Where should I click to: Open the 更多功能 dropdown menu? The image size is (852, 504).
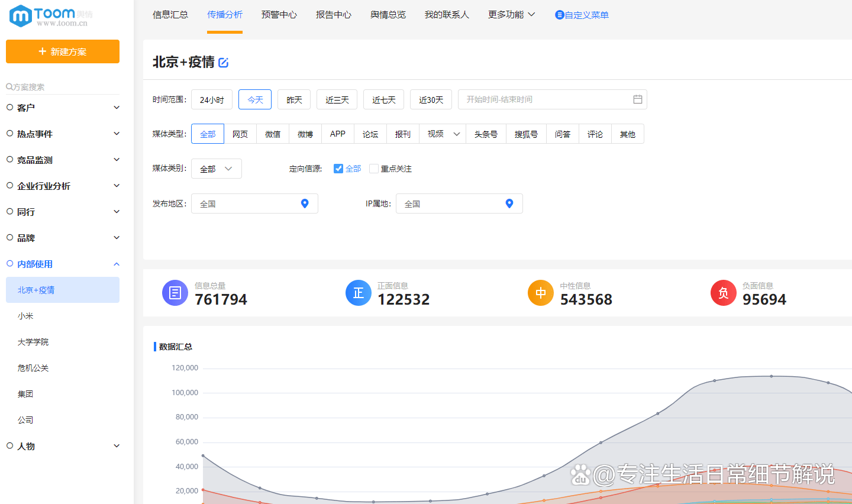[x=511, y=14]
